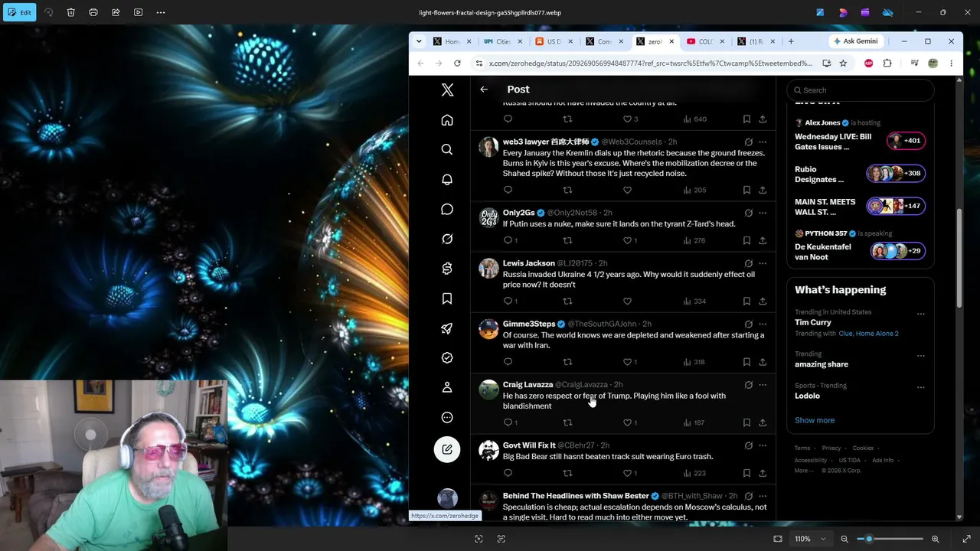Screen dimensions: 980x551
Task: Start slideshow in Photos toolbar
Action: (138, 12)
